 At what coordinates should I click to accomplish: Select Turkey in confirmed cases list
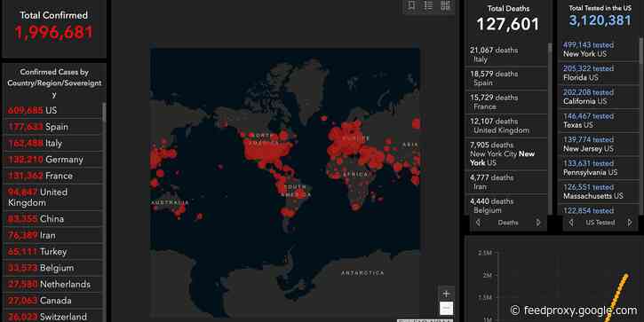[x=53, y=251]
